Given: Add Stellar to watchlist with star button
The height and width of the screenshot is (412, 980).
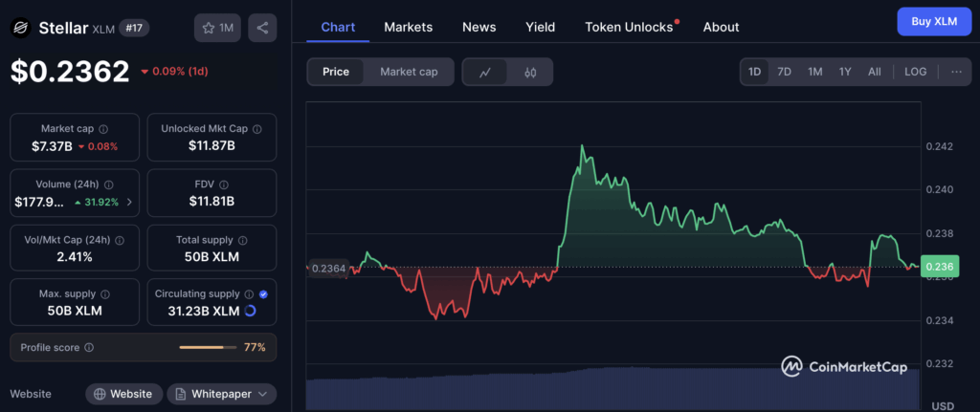Looking at the screenshot, I should 217,28.
